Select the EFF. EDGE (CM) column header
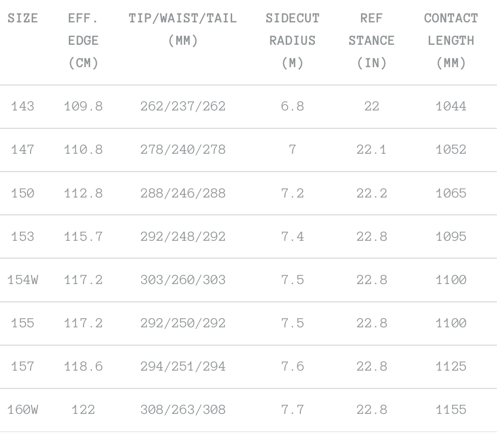 pyautogui.click(x=83, y=41)
